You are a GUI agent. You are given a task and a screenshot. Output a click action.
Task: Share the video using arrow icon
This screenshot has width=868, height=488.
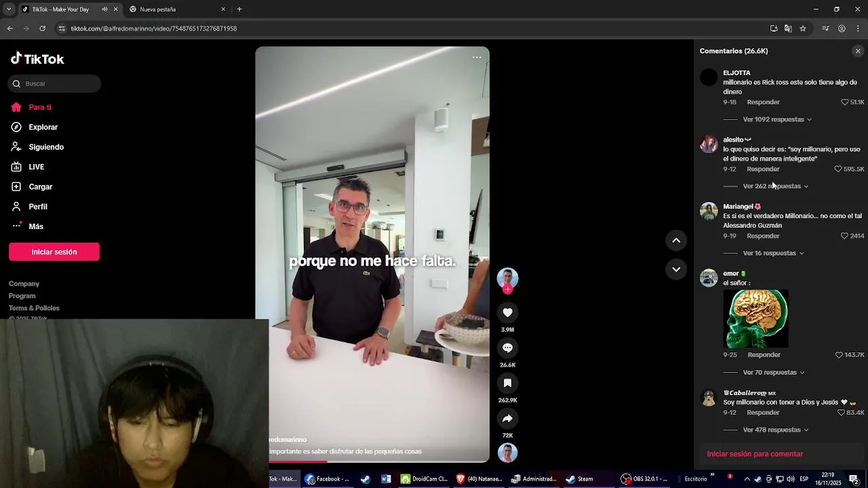[507, 418]
